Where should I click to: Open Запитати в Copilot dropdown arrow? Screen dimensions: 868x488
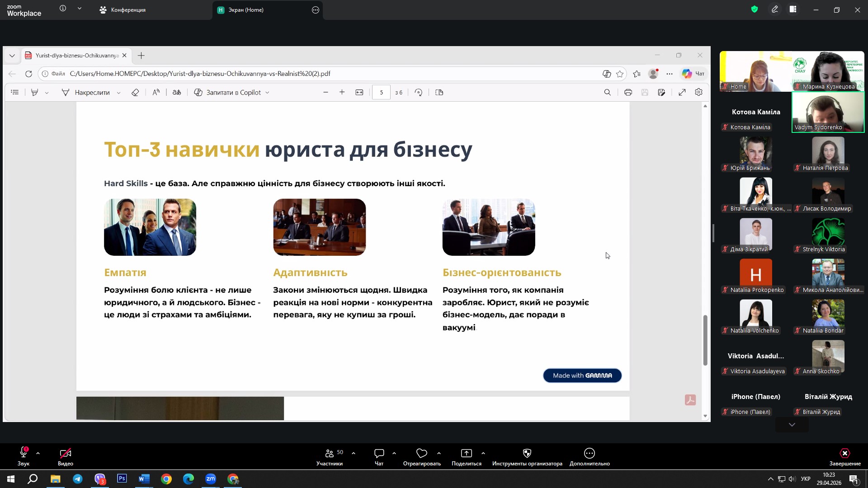pyautogui.click(x=267, y=92)
